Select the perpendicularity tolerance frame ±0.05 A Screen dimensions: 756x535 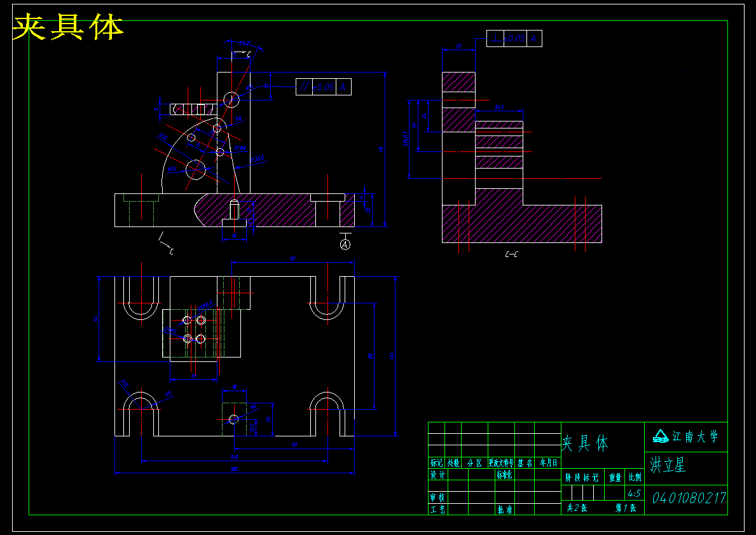(x=514, y=39)
